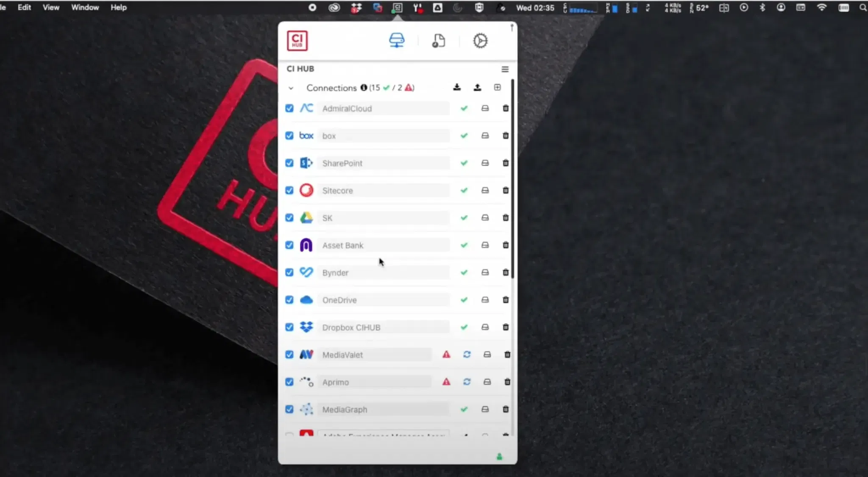The image size is (868, 477).
Task: Click the Dropbox CIHUB name field
Action: point(383,327)
